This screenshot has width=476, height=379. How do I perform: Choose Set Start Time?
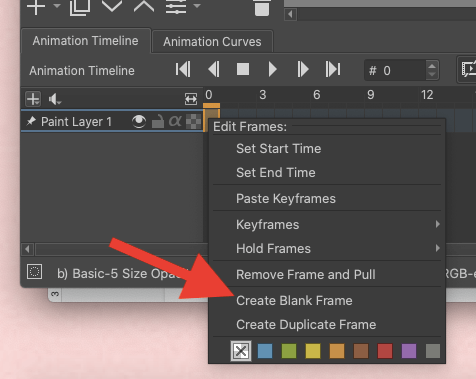(327, 149)
